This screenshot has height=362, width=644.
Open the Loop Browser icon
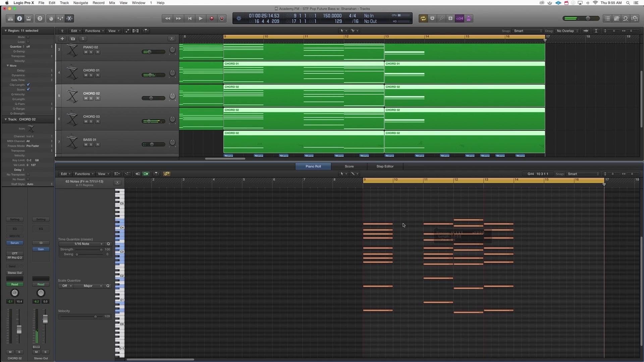[x=625, y=18]
